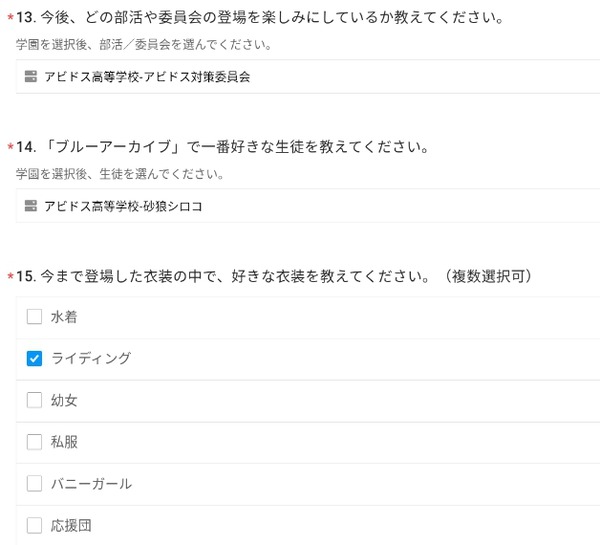Image resolution: width=600 pixels, height=545 pixels.
Task: Click the 応援団 option label
Action: pyautogui.click(x=71, y=525)
